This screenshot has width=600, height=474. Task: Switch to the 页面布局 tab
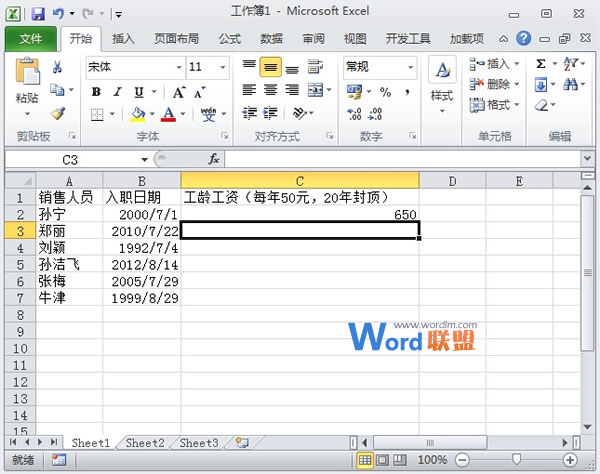(176, 39)
